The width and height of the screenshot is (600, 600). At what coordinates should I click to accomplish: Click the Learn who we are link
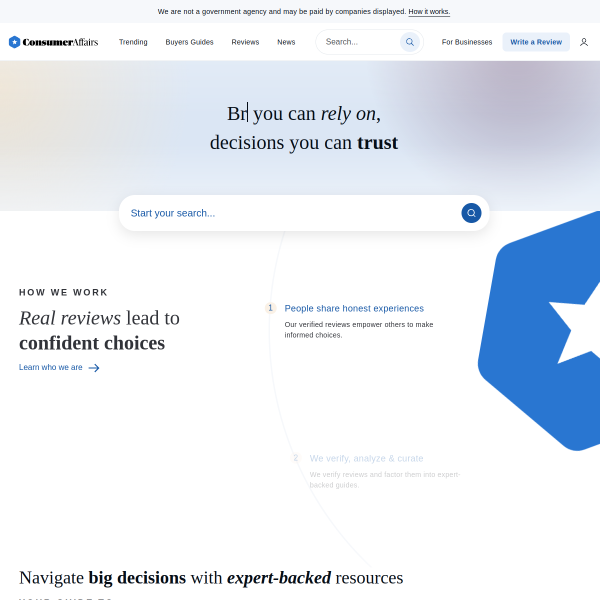[51, 367]
